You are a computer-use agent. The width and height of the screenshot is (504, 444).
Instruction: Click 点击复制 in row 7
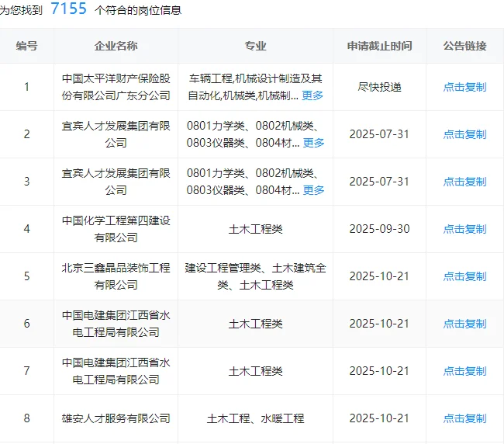[x=464, y=371]
